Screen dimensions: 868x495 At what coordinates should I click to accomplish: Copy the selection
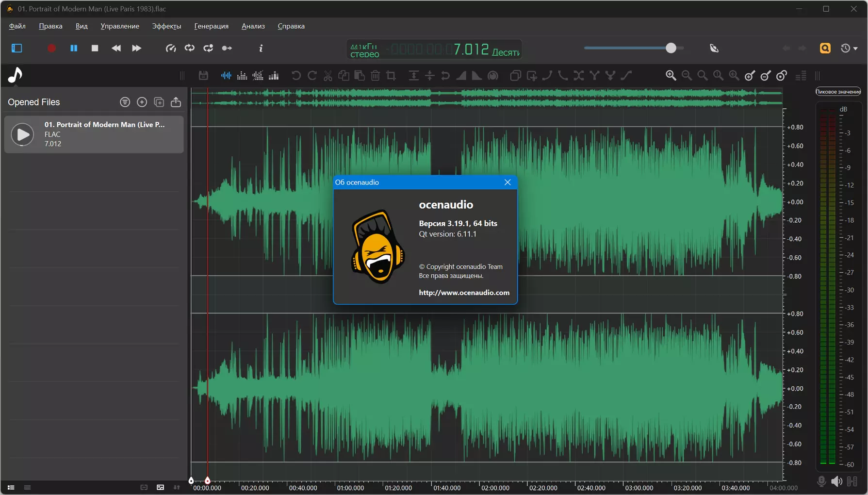click(344, 75)
